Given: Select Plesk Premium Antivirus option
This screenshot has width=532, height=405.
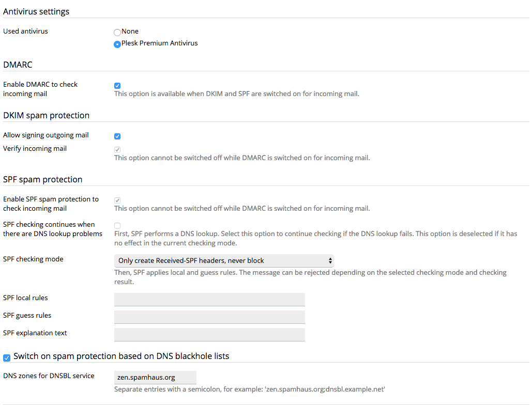Looking at the screenshot, I should point(117,44).
